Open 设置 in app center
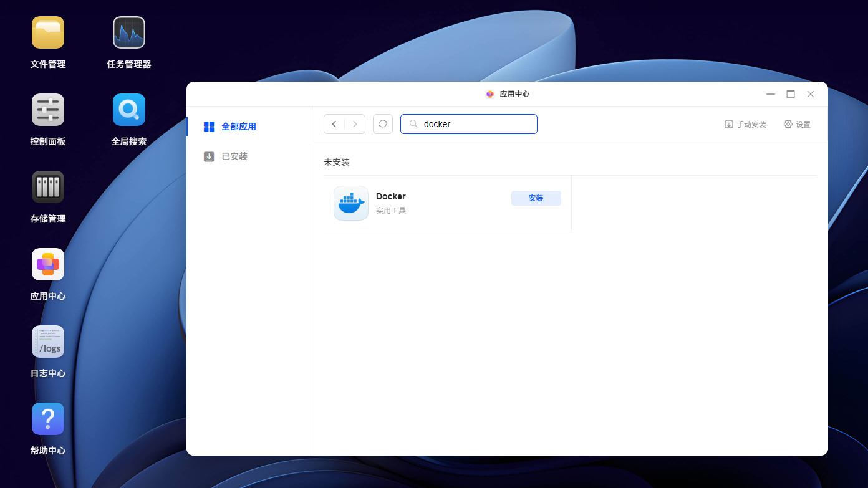 tap(797, 125)
